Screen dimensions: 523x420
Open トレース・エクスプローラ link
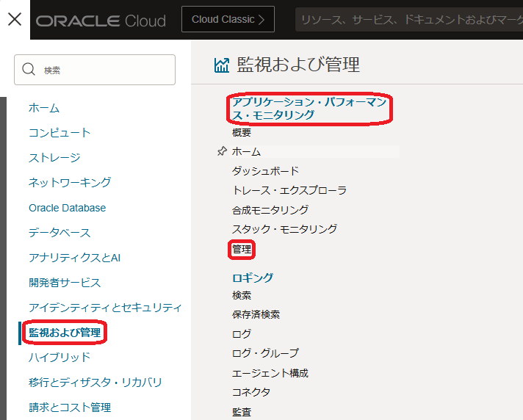[289, 190]
